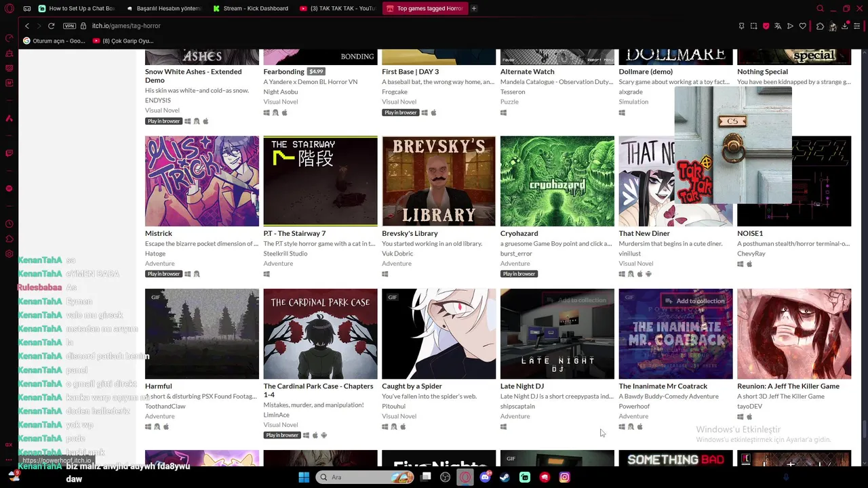Viewport: 868px width, 488px height.
Task: Open the '(8) Çok Garip Oyu...' bookmark
Action: [x=123, y=41]
